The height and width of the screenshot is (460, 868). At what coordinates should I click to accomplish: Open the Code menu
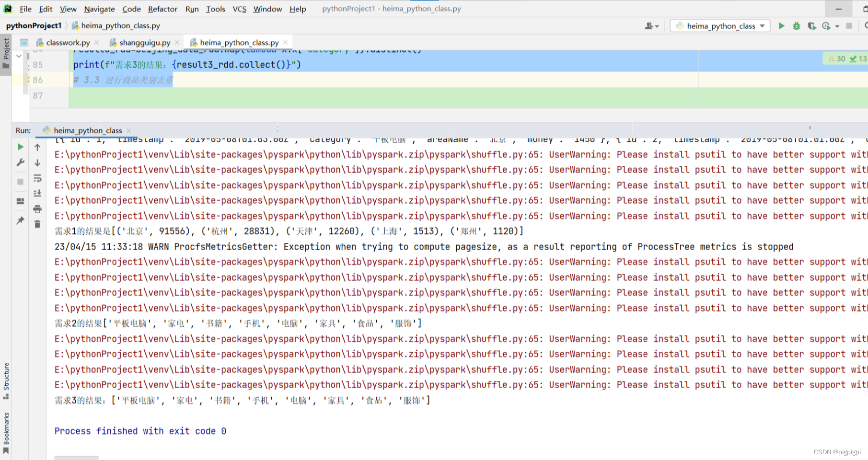(x=131, y=9)
